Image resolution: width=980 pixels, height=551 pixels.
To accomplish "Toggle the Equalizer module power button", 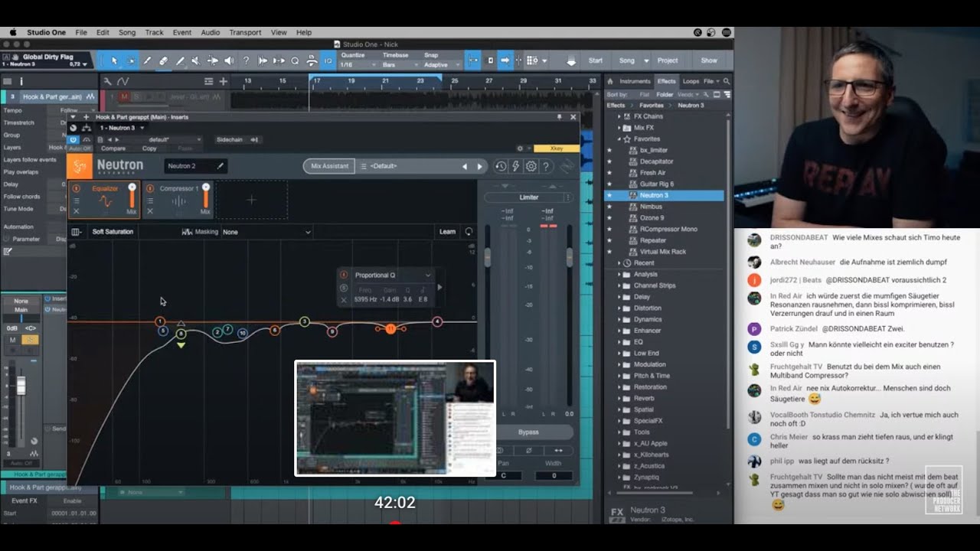I will coord(77,188).
